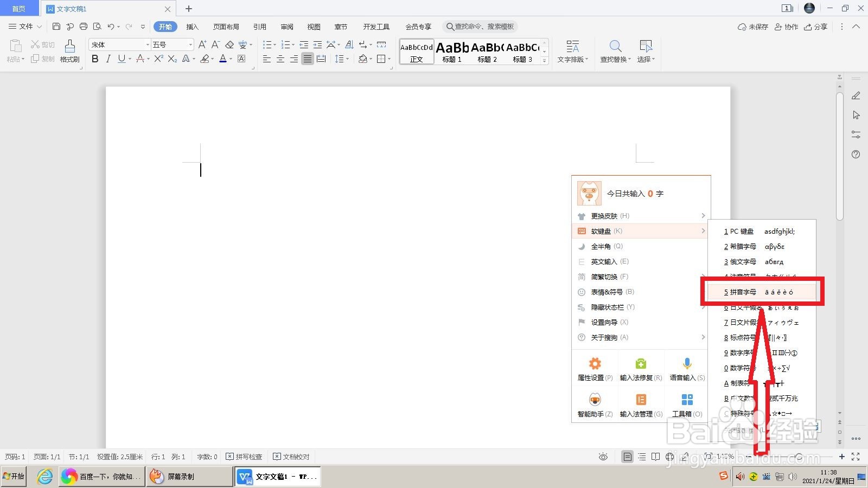This screenshot has width=868, height=488.
Task: Increase font size with A+ icon
Action: point(202,44)
